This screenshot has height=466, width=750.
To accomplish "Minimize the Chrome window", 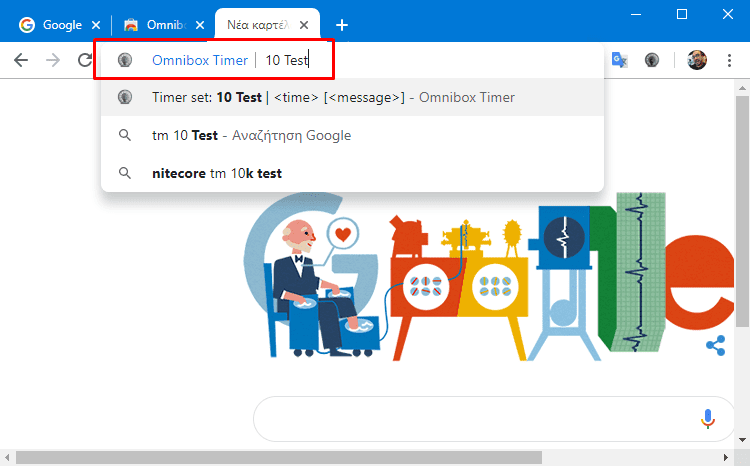I will (x=636, y=14).
